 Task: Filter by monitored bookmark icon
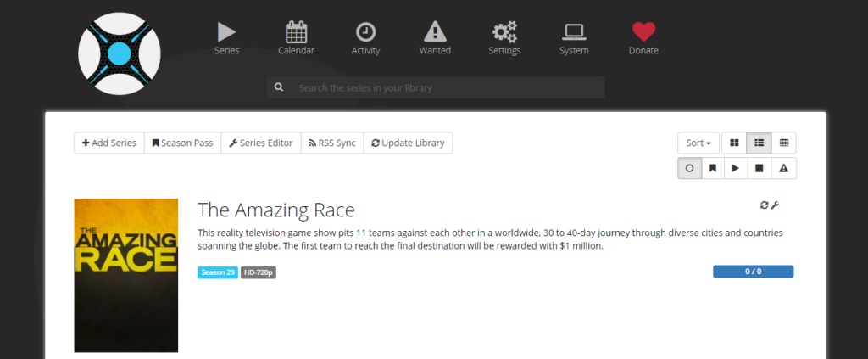713,168
